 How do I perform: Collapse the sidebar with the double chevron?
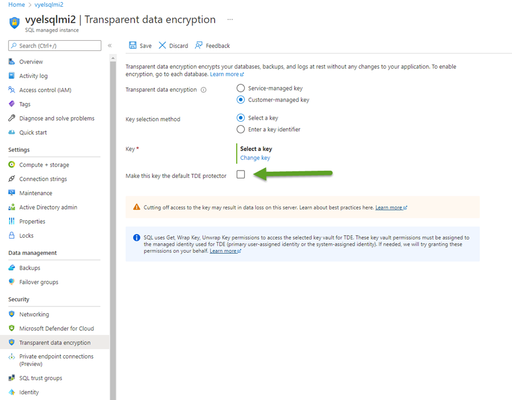click(110, 46)
